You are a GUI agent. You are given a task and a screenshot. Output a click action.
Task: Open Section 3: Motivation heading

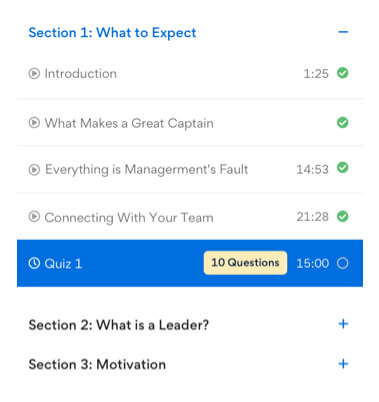[x=97, y=364]
